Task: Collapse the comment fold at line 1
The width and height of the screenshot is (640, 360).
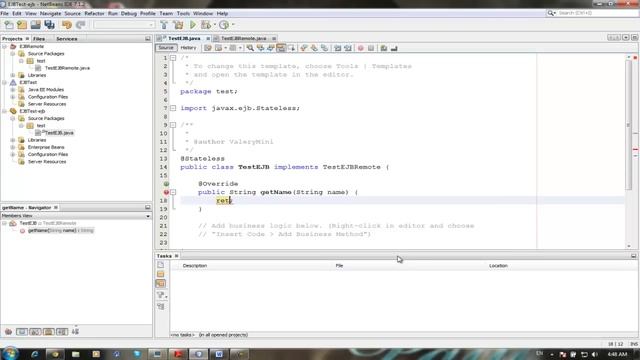Action: pos(173,58)
